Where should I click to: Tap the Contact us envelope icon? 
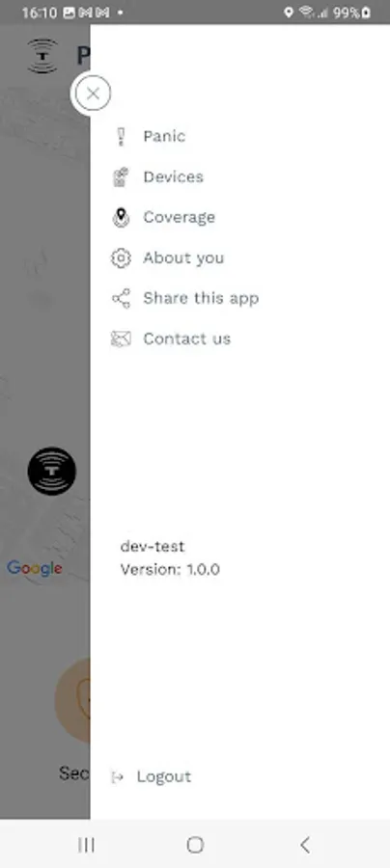point(121,339)
